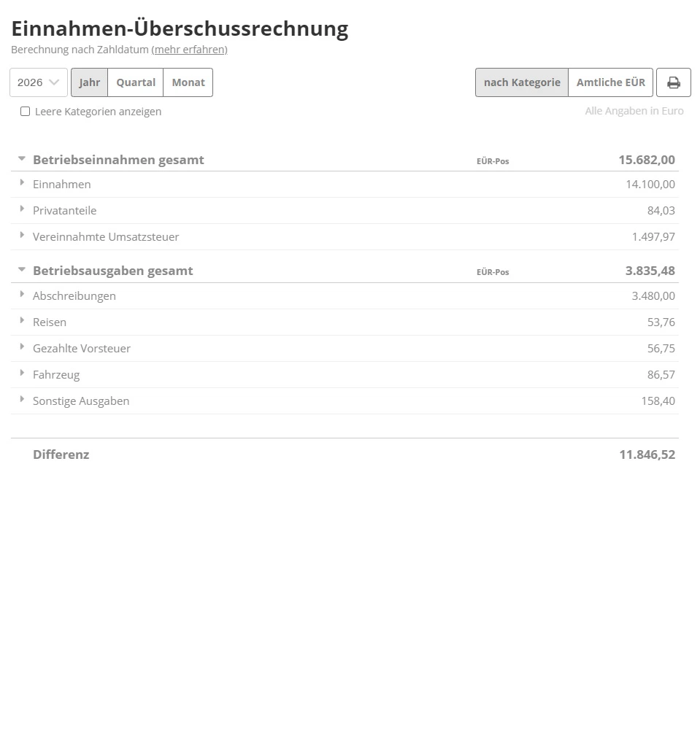Expand Vereinnahmte Umsatzsteuer row arrow
The image size is (700, 739).
(x=23, y=236)
